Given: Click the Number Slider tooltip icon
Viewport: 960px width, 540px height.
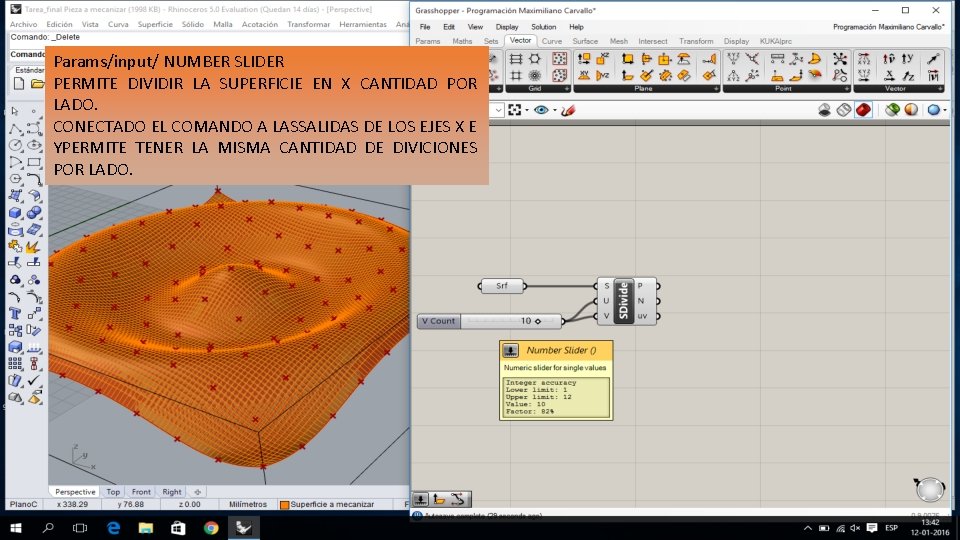Looking at the screenshot, I should pos(510,350).
